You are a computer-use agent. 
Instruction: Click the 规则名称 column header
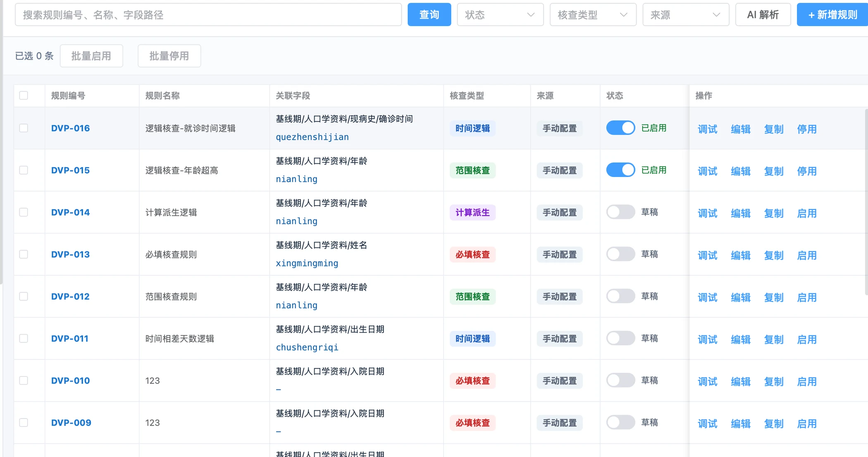[x=162, y=96]
